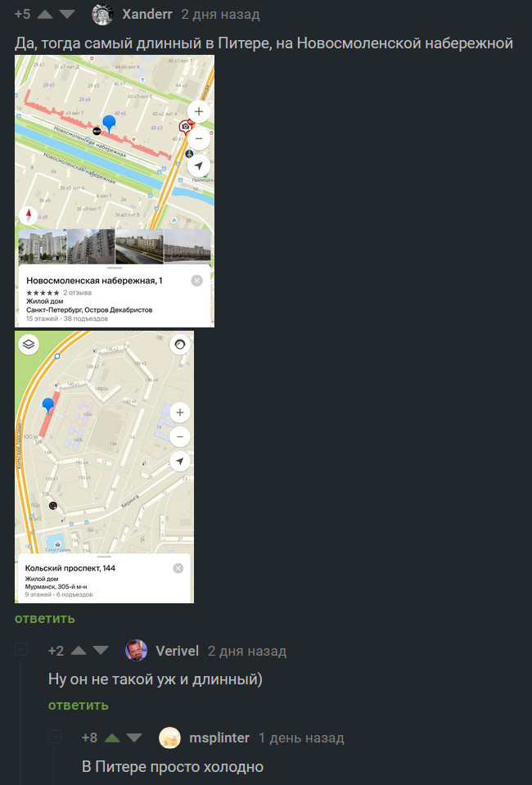This screenshot has width=532, height=785.
Task: Click ответить under Xanderr's comment
Action: click(x=44, y=618)
